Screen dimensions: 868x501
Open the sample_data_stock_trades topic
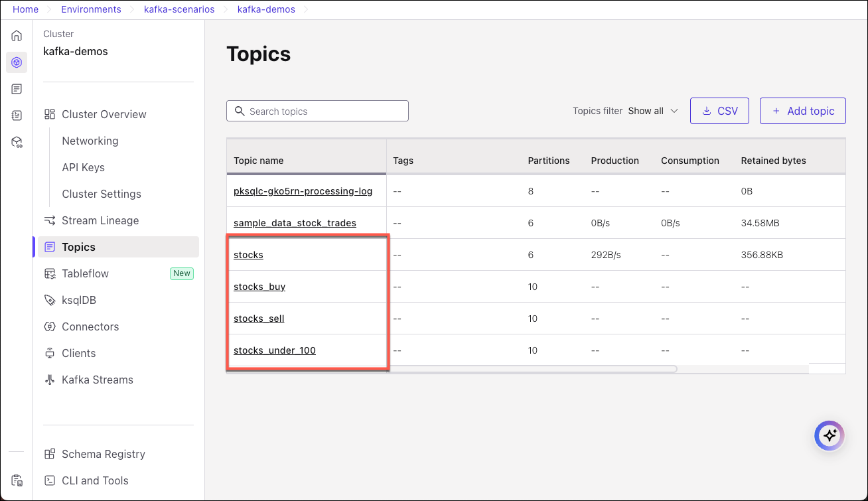(295, 223)
